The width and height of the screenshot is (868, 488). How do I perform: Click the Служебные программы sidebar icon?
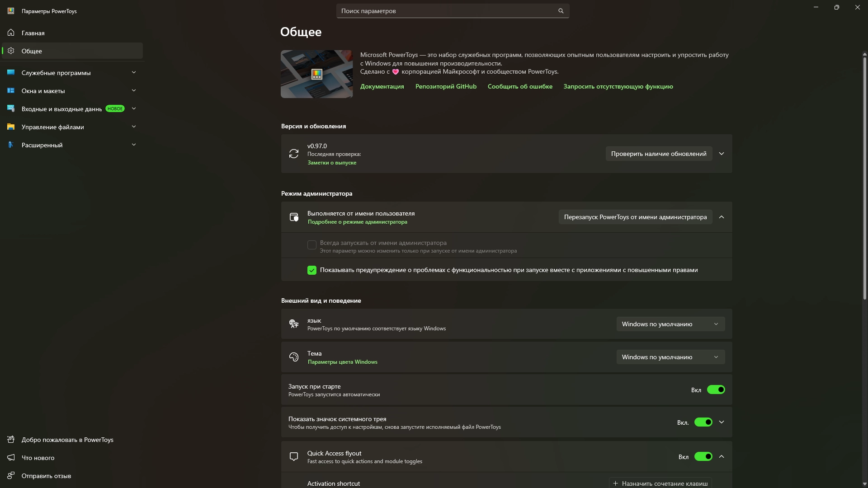point(11,72)
